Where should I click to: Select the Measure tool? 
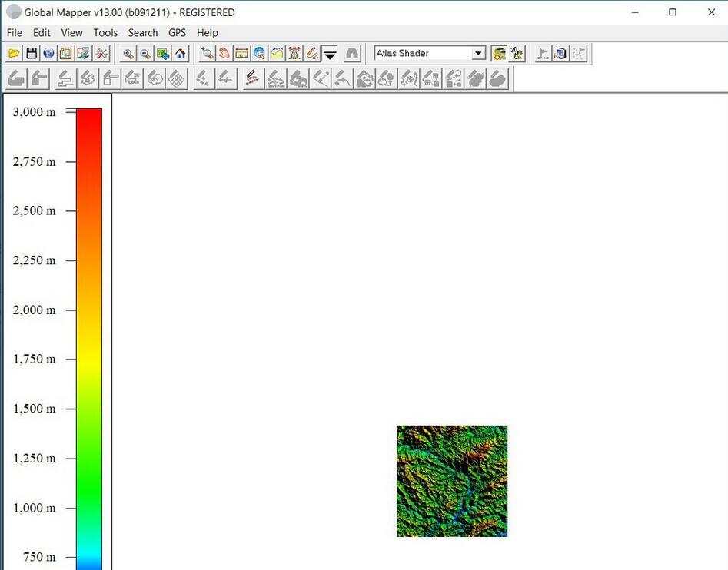click(241, 53)
